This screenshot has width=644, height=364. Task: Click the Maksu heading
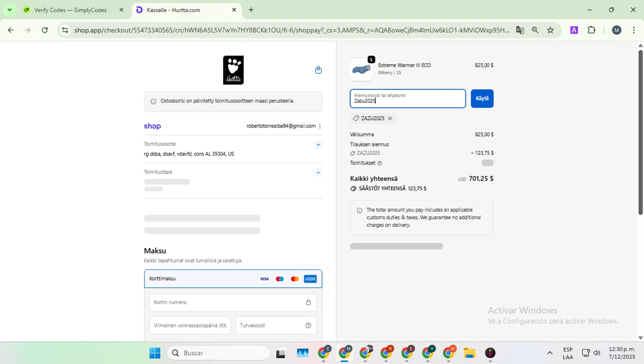click(x=155, y=251)
